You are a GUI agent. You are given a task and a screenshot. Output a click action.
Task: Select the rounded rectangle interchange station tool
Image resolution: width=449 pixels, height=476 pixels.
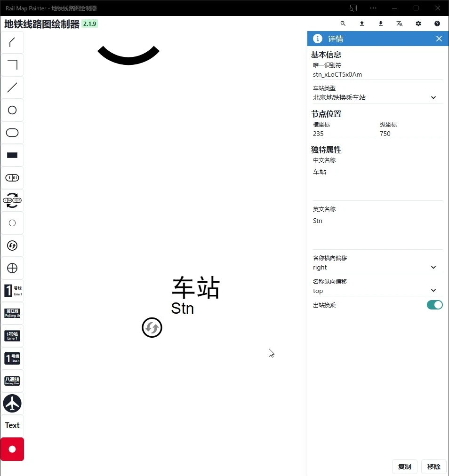pyautogui.click(x=12, y=133)
